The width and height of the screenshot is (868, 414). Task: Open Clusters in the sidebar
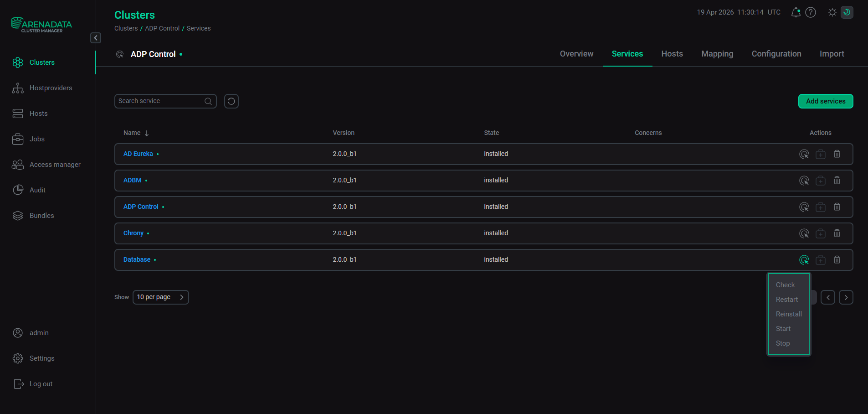[x=42, y=62]
